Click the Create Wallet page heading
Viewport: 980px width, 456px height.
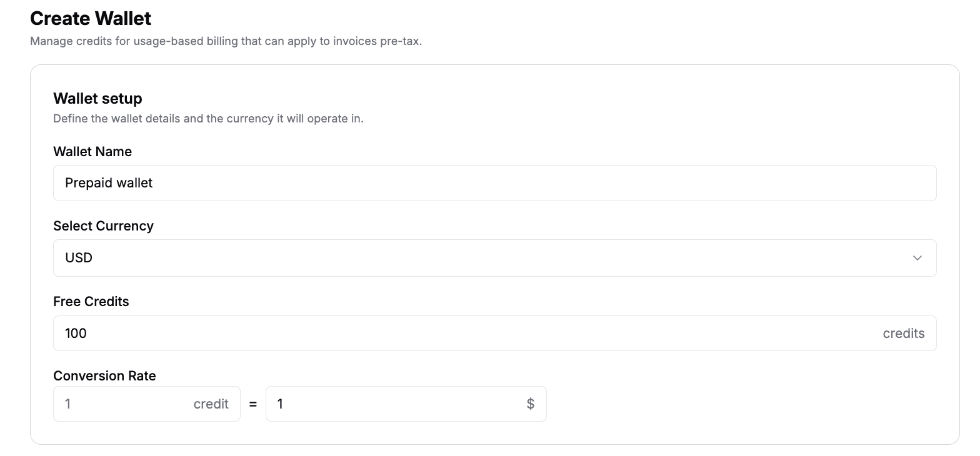pos(91,18)
